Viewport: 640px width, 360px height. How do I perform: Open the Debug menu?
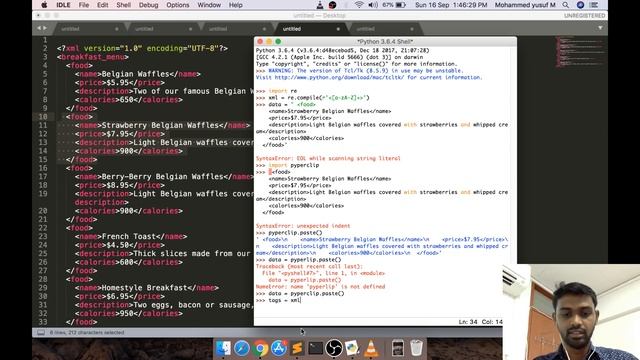(148, 5)
